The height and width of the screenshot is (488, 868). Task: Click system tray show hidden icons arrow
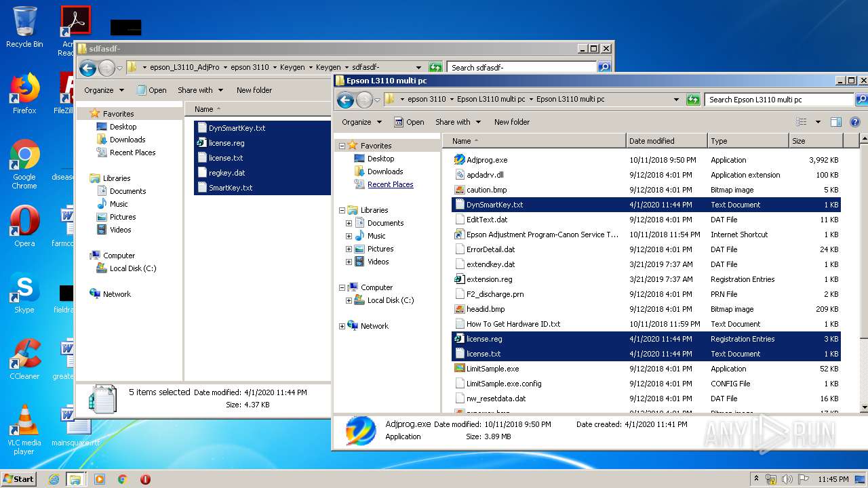756,479
